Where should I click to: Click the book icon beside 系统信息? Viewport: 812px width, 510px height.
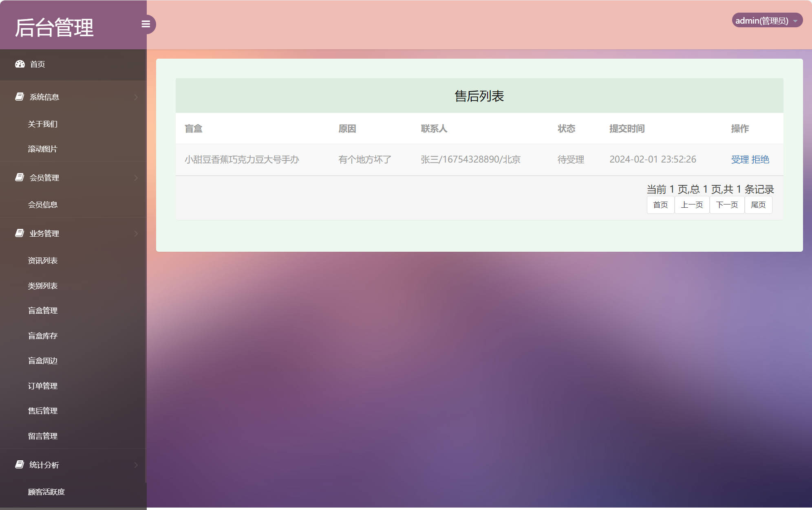coord(19,97)
